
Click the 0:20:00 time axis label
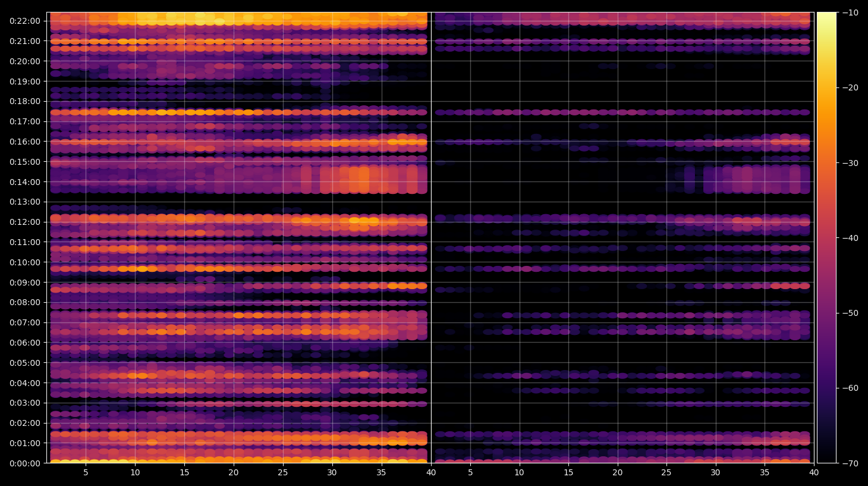[x=25, y=61]
